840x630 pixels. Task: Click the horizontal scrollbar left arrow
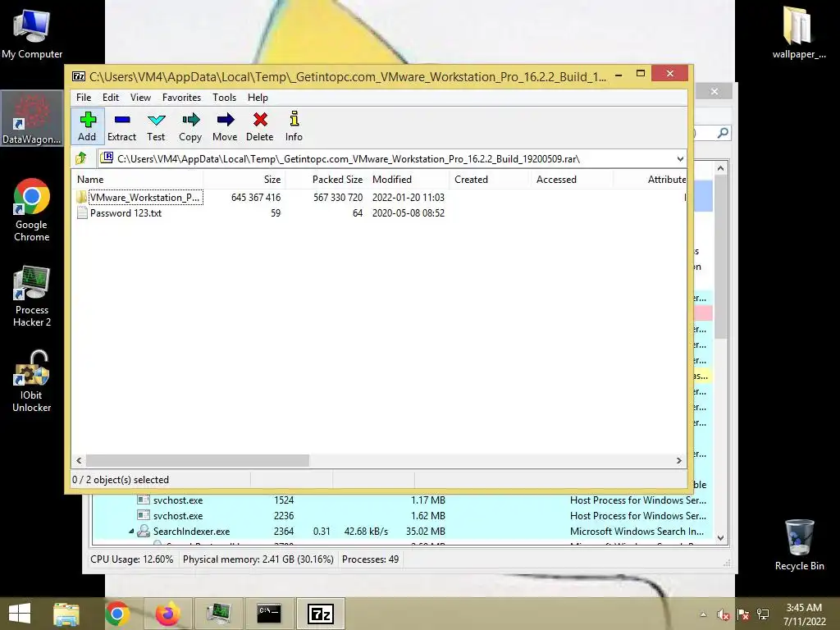79,460
